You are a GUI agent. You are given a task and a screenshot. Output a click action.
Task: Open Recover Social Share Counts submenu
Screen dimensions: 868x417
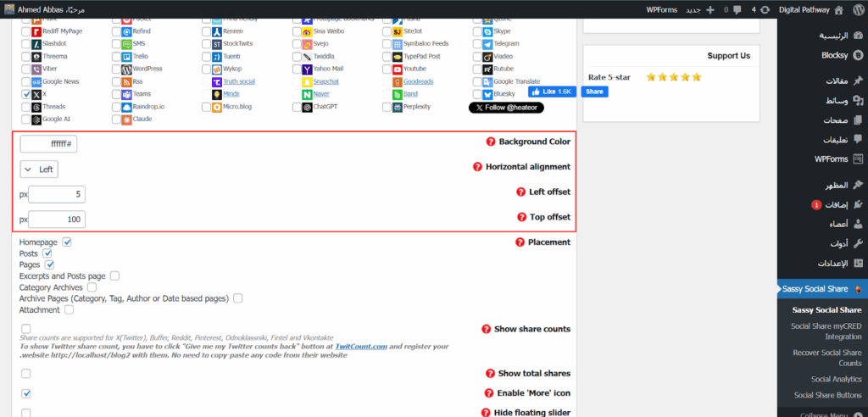827,358
